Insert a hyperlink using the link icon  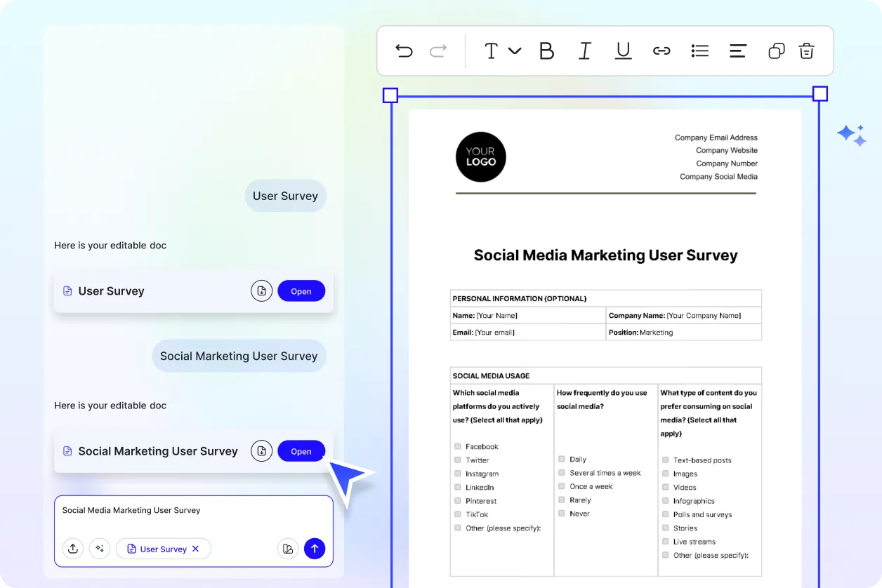pos(661,50)
